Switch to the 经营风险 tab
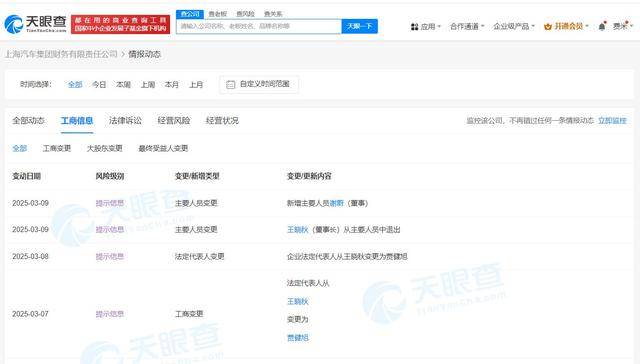 coord(174,120)
